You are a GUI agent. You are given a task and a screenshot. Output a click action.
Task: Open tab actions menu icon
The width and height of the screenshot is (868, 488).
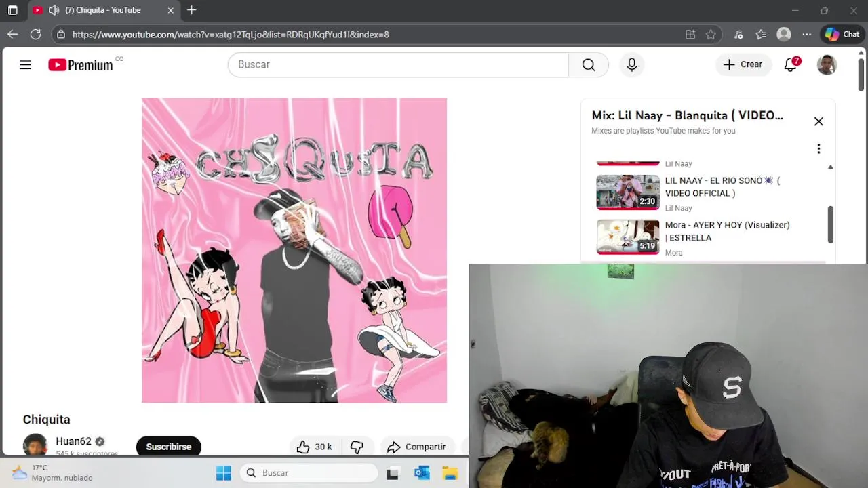click(x=13, y=10)
